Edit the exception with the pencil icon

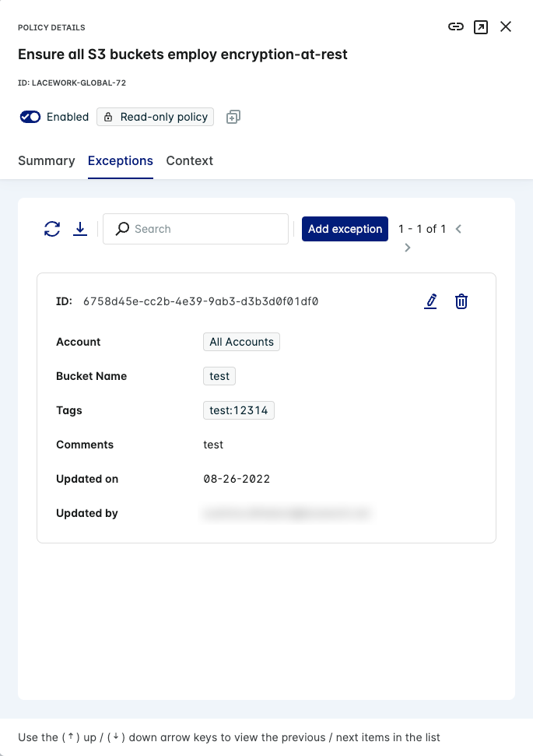(430, 301)
